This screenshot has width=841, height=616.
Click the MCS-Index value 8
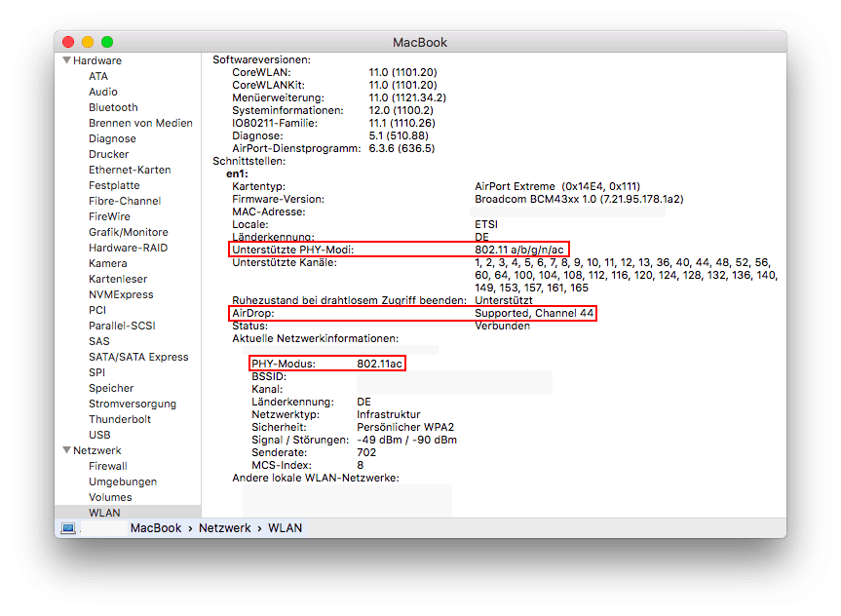360,465
